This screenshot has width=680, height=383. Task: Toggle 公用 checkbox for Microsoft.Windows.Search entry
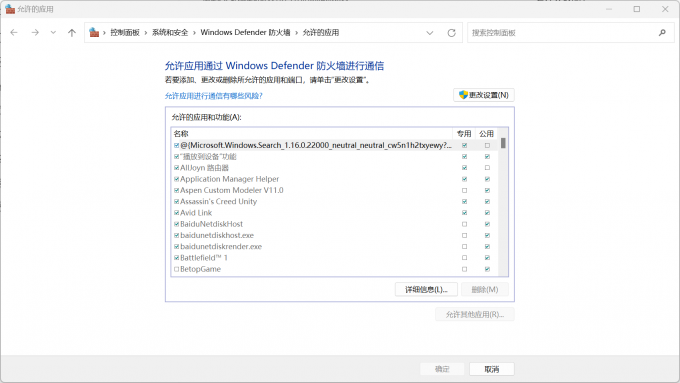487,145
